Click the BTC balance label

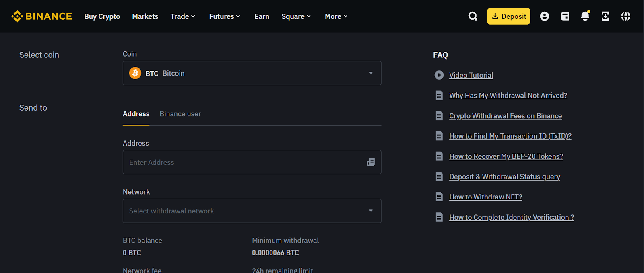pos(142,240)
